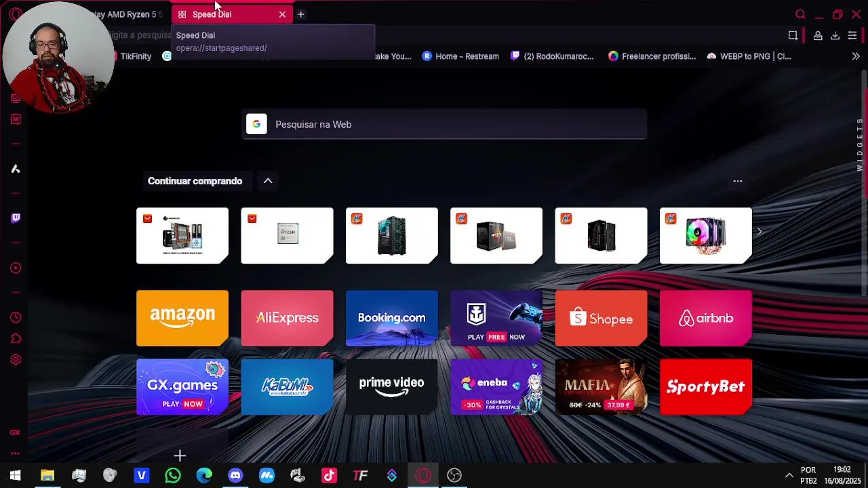This screenshot has height=488, width=868.
Task: Open the POR PTB2 language switcher
Action: 808,475
